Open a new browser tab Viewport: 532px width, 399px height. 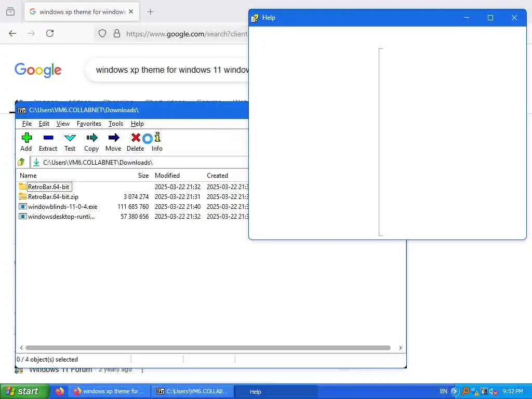(151, 12)
